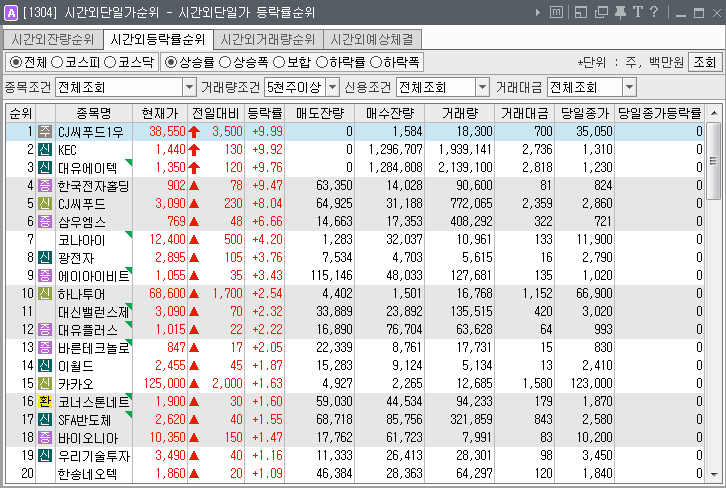Click the play arrow icon in title bar
Image resolution: width=726 pixels, height=488 pixels.
[538, 13]
